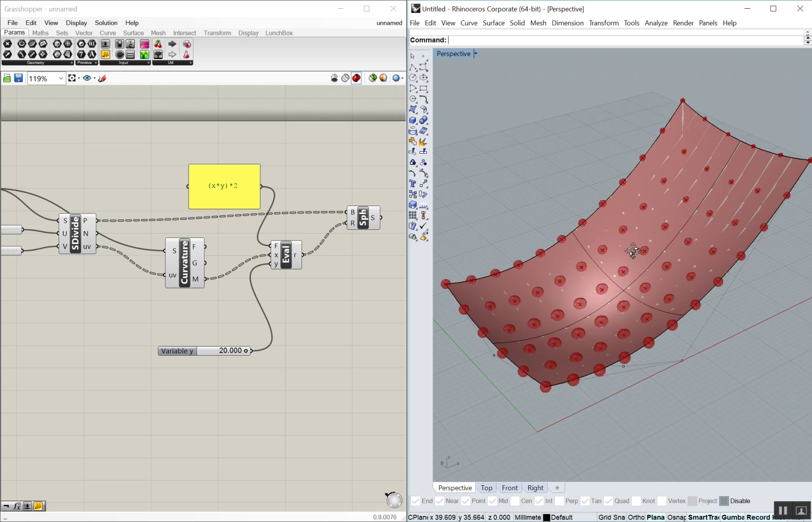The width and height of the screenshot is (812, 522).
Task: Check the Disable osnap box
Action: [x=724, y=501]
